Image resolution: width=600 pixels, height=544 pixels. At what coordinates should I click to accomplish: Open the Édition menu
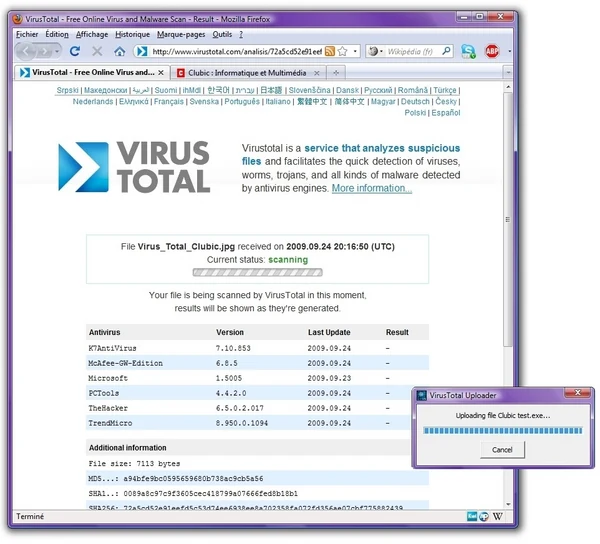[x=57, y=34]
